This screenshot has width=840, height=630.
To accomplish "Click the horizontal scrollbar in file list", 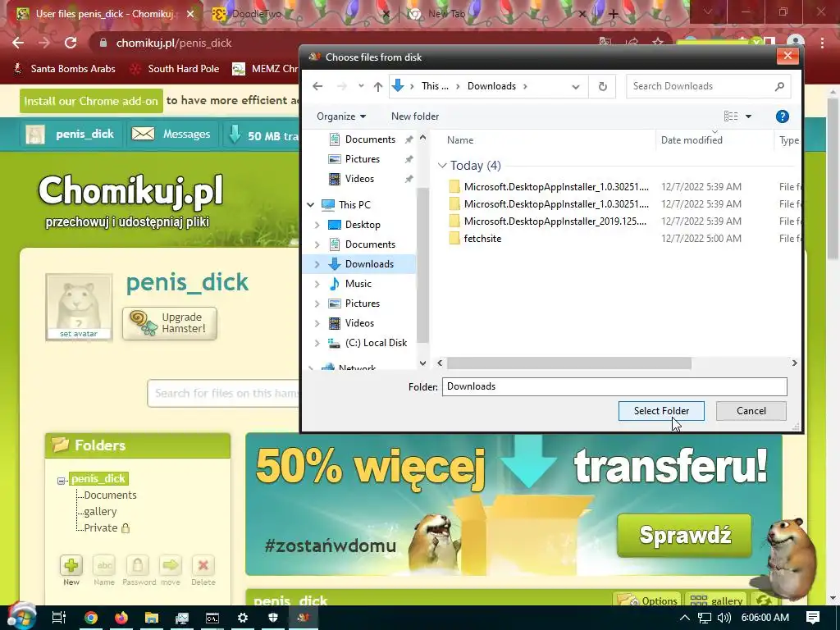I will [x=569, y=363].
